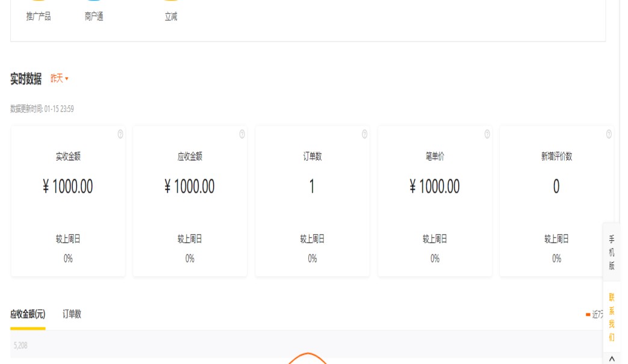
Task: Click the help icon on 订单数 card
Action: [x=364, y=134]
